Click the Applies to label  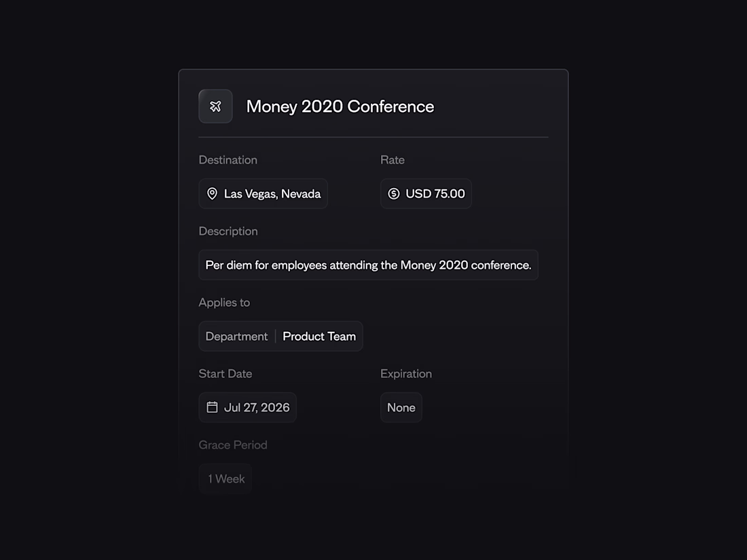[224, 303]
